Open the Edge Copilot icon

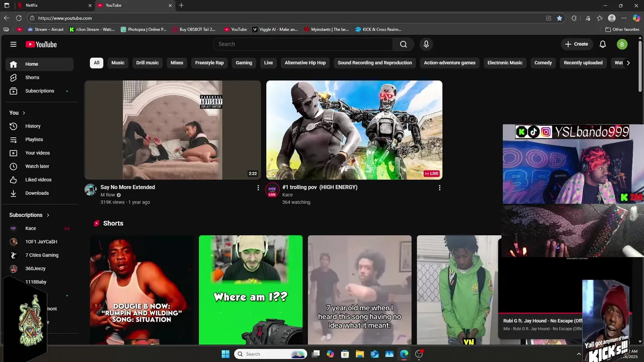click(x=636, y=18)
